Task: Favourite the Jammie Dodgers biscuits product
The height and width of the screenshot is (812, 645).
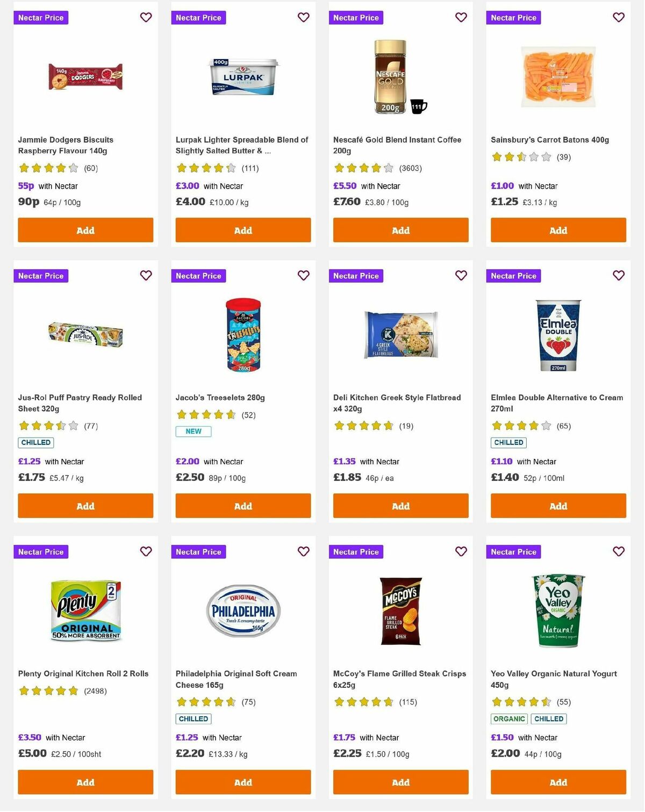Action: [x=146, y=17]
